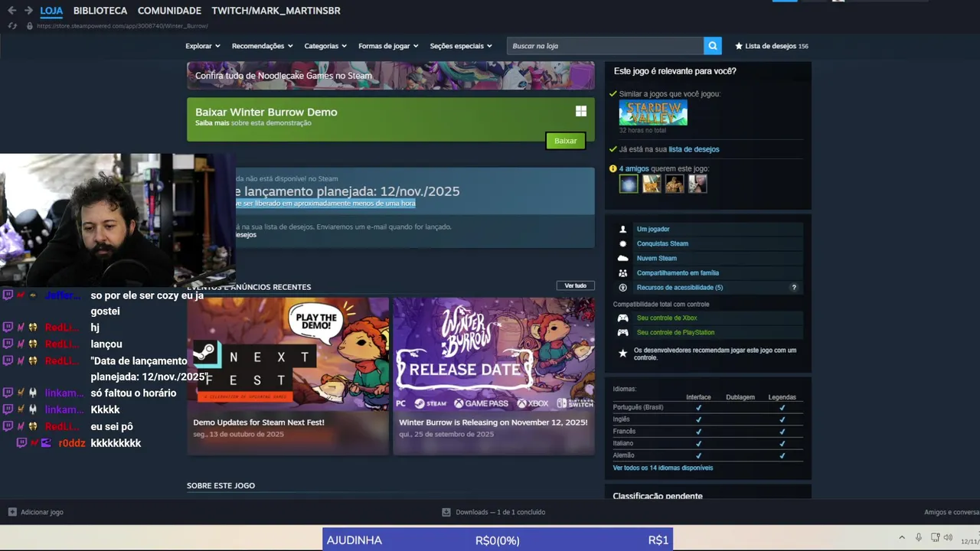This screenshot has height=551, width=980.
Task: Click Compartilhamento em família link
Action: (678, 272)
